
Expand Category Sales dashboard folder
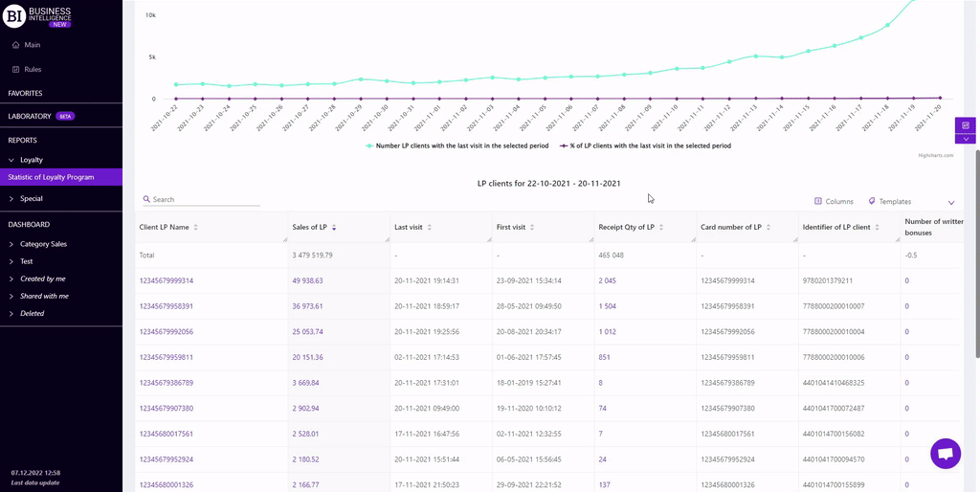pyautogui.click(x=11, y=244)
